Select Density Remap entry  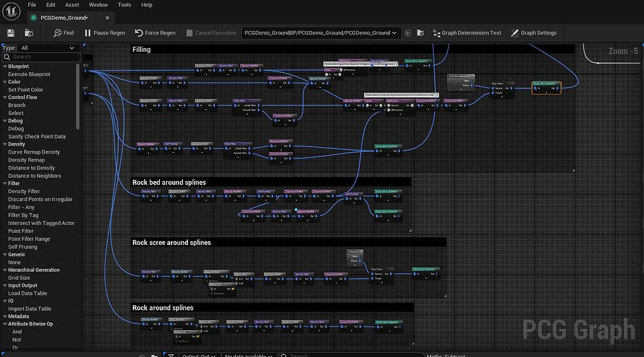click(x=26, y=160)
